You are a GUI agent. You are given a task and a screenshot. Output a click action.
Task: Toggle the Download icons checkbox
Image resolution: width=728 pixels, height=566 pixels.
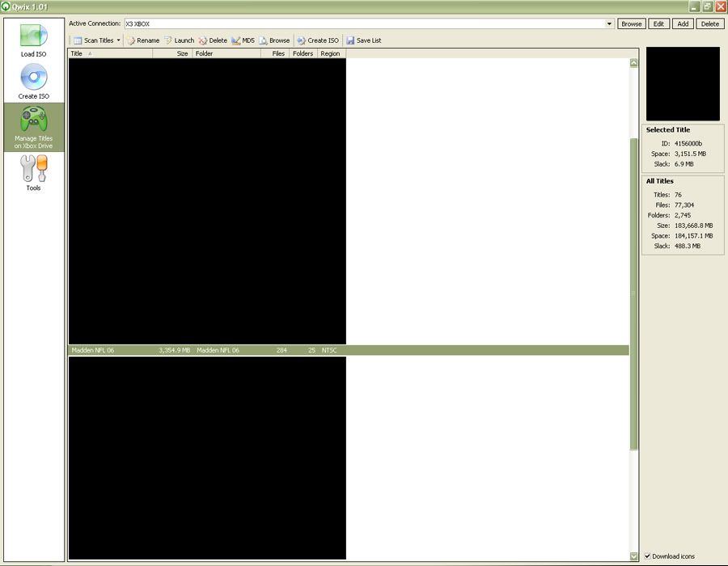point(648,556)
